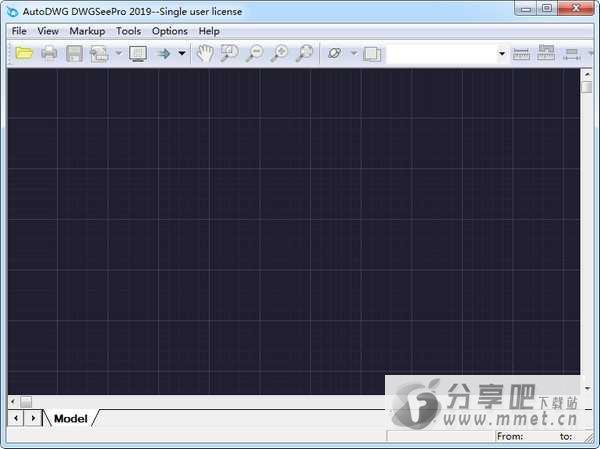
Task: Select the Pan hand tool
Action: pos(205,53)
